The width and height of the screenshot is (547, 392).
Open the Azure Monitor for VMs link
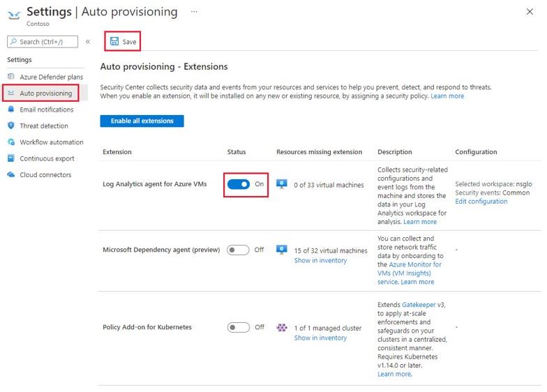pyautogui.click(x=410, y=269)
